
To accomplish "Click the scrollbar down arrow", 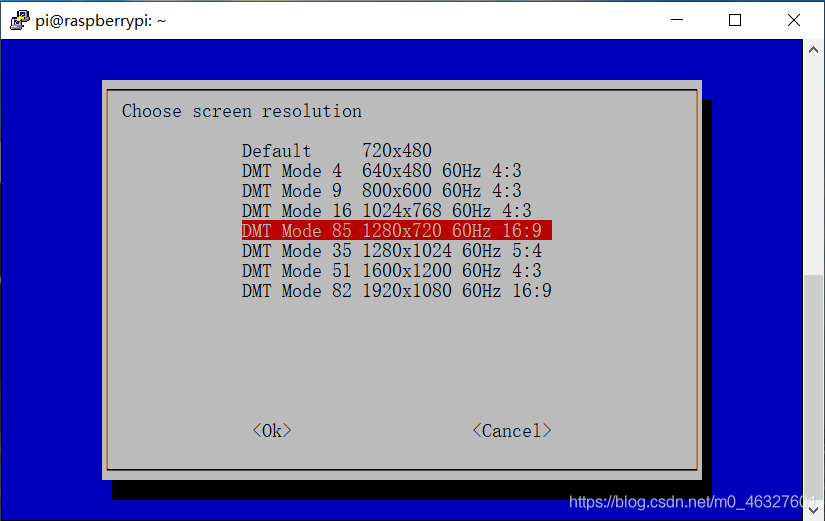I will pos(813,510).
